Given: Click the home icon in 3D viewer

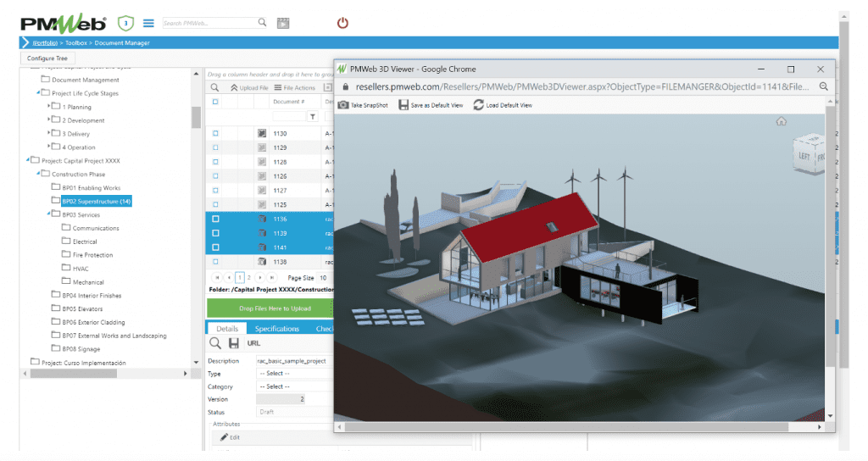Looking at the screenshot, I should tap(781, 121).
